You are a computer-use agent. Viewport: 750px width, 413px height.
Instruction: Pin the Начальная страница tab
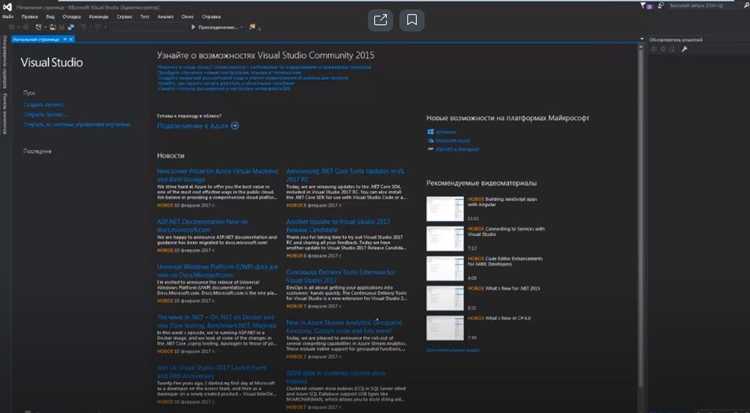65,39
